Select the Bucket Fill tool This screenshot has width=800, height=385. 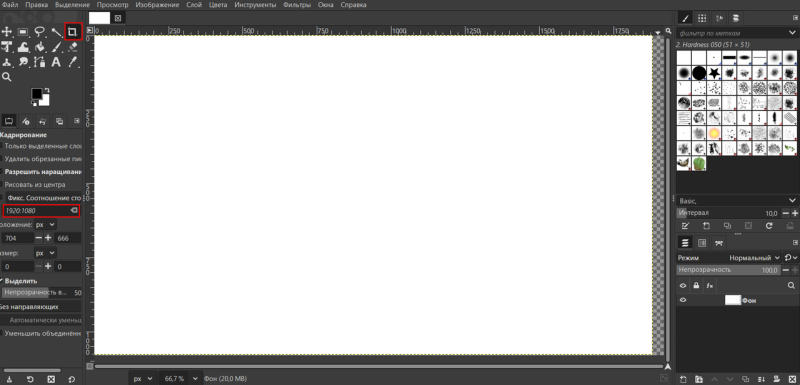pos(40,47)
